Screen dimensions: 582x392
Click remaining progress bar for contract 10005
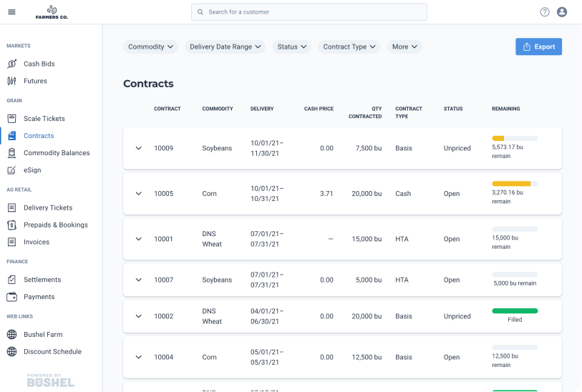coord(515,184)
